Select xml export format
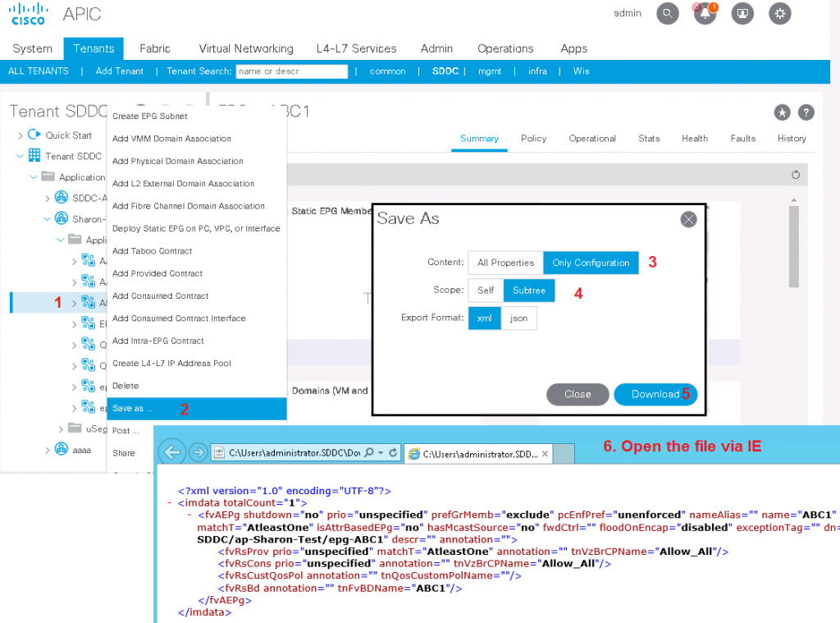Viewport: 840px width, 623px height. [484, 318]
